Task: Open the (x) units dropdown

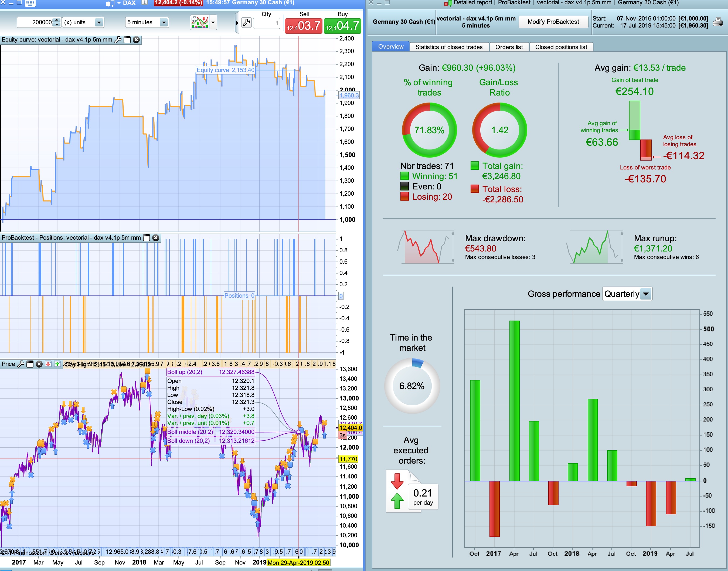Action: 99,22
